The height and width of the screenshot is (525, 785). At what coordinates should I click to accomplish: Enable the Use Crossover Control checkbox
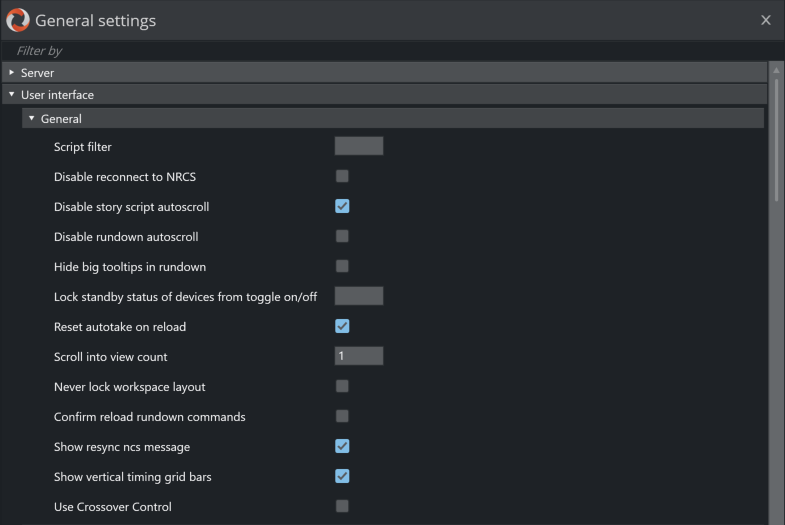coord(342,506)
